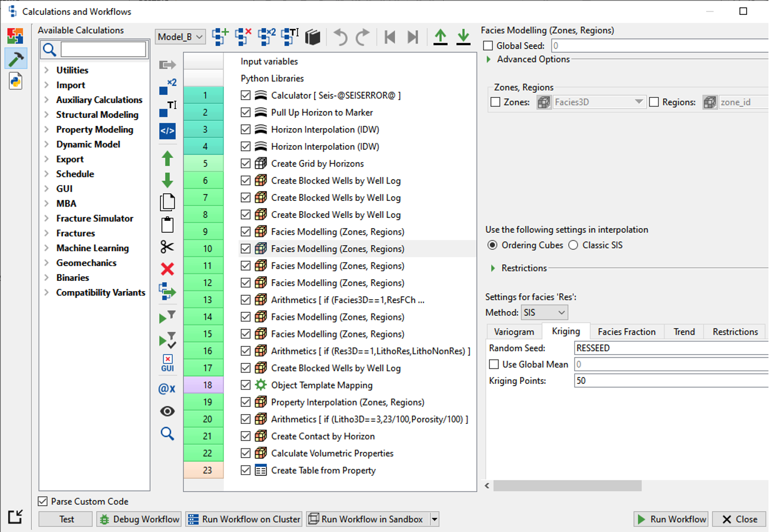Click the insert calculation gray arrow icon
The image size is (769, 532).
coord(167,65)
